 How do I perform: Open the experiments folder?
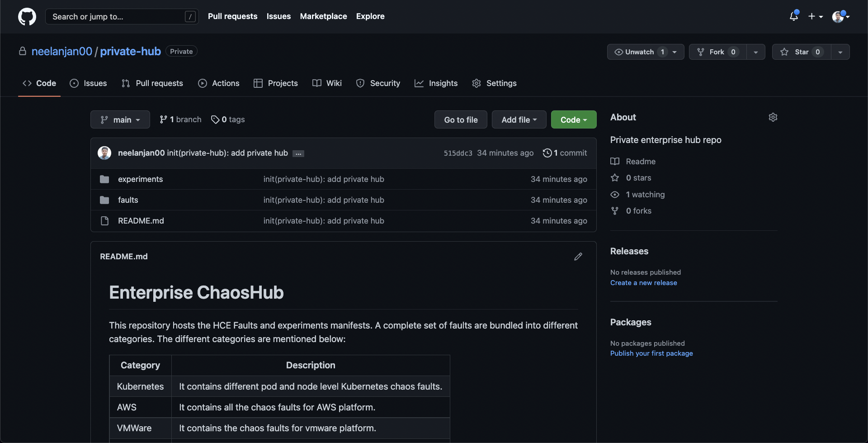[x=141, y=179]
